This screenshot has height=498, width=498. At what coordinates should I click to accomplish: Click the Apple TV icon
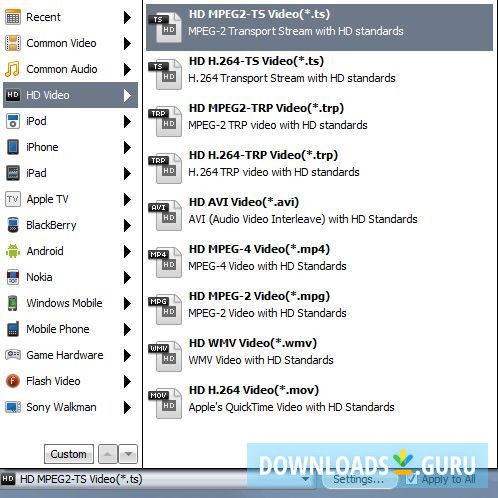(13, 199)
